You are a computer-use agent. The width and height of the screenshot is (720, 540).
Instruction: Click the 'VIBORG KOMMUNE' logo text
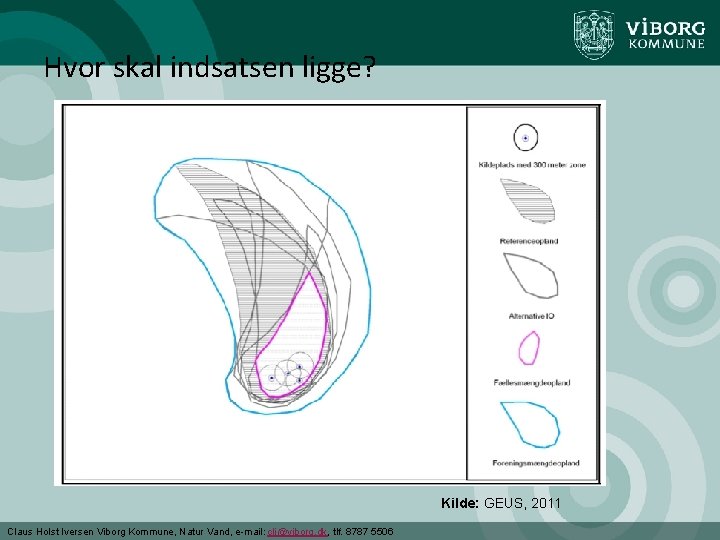click(665, 34)
